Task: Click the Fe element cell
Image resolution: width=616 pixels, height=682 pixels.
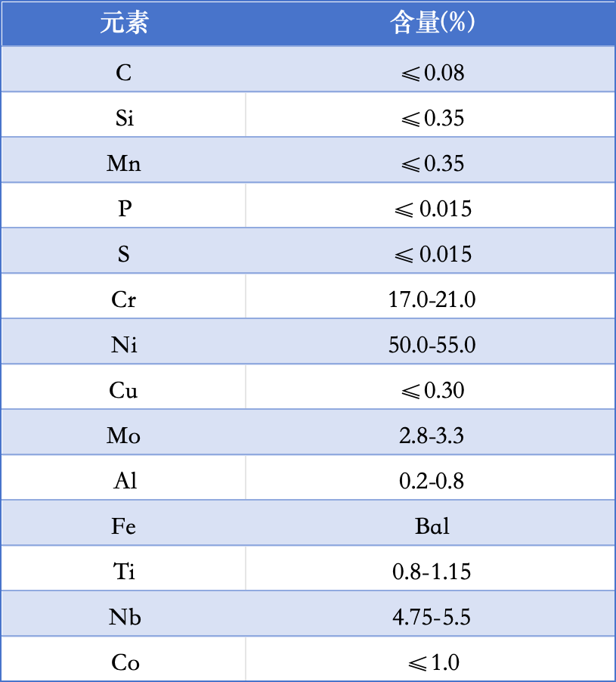Action: (124, 526)
